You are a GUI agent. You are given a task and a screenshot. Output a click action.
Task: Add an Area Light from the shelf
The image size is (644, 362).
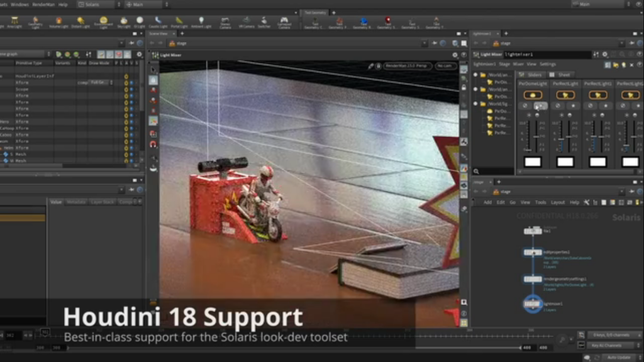coord(14,22)
